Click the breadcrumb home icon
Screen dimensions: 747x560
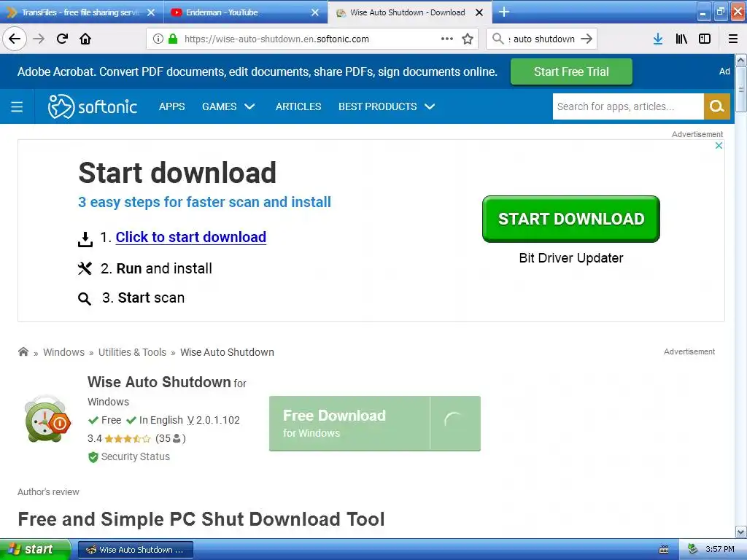pos(23,352)
